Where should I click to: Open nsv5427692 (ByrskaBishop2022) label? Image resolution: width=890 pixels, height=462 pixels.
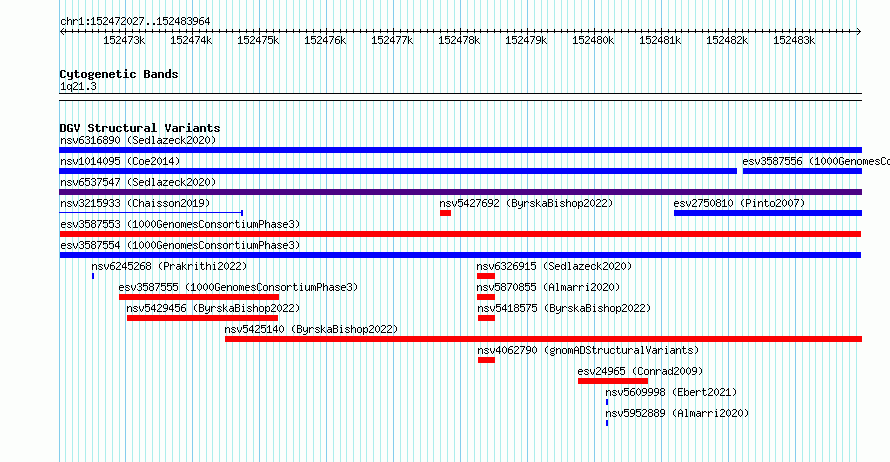(x=526, y=203)
